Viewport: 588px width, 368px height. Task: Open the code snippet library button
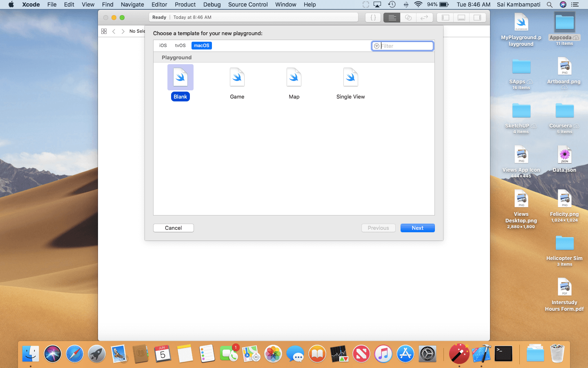(x=373, y=18)
